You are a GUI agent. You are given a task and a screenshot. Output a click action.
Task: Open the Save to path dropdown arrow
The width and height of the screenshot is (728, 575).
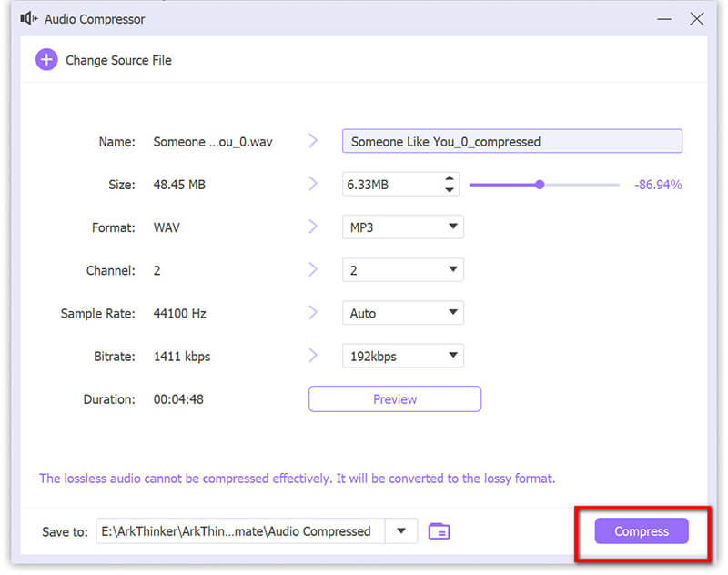pos(401,531)
